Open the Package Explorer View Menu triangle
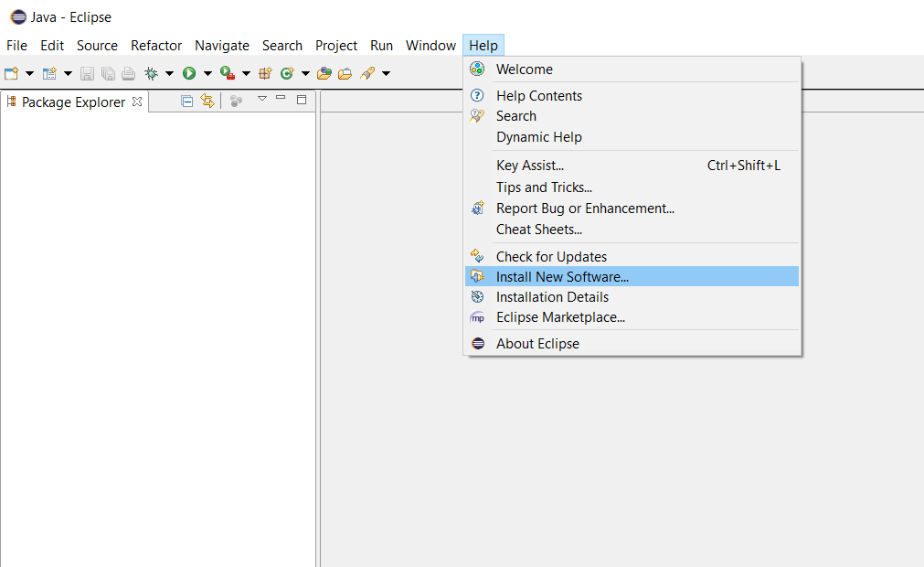The height and width of the screenshot is (567, 924). (262, 99)
